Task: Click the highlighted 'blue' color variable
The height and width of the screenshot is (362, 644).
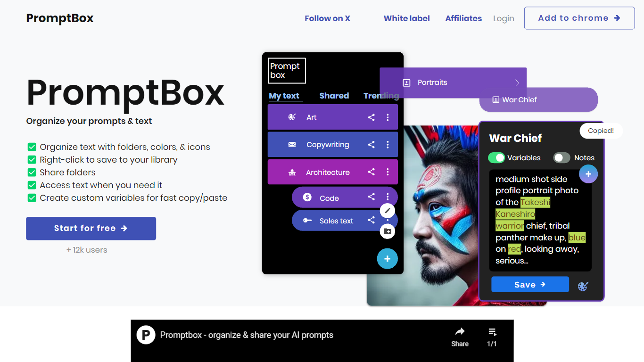Action: click(577, 238)
